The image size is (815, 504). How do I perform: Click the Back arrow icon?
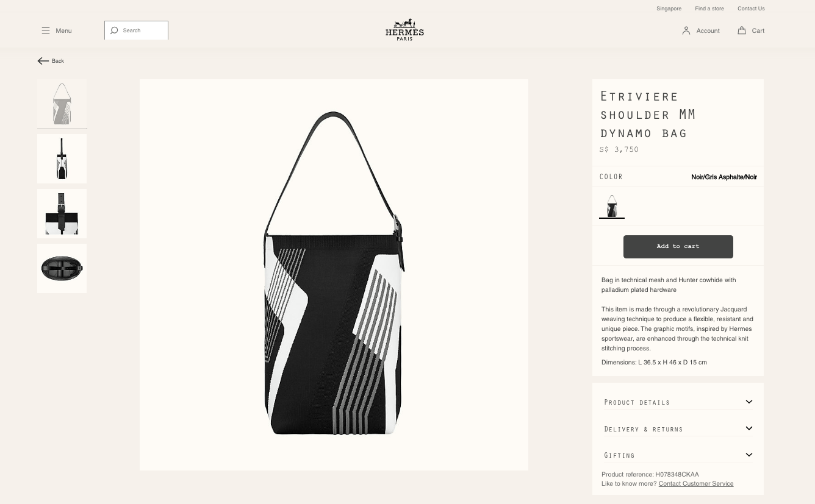coord(43,61)
